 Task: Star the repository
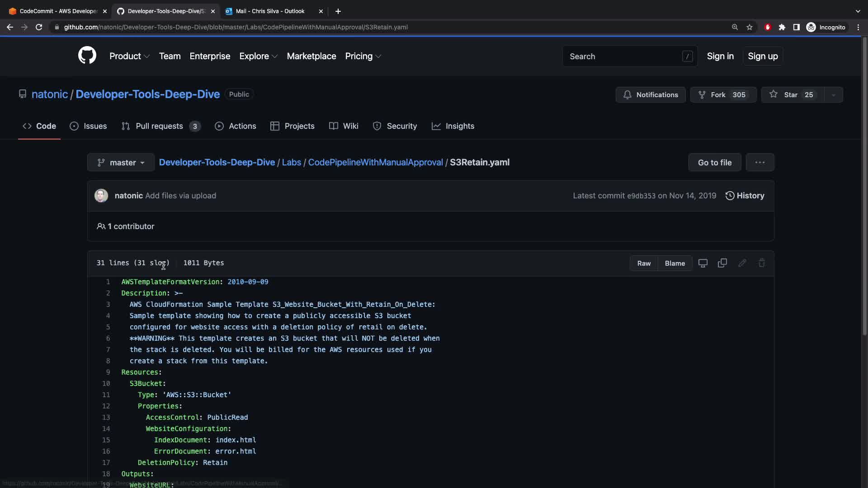792,95
